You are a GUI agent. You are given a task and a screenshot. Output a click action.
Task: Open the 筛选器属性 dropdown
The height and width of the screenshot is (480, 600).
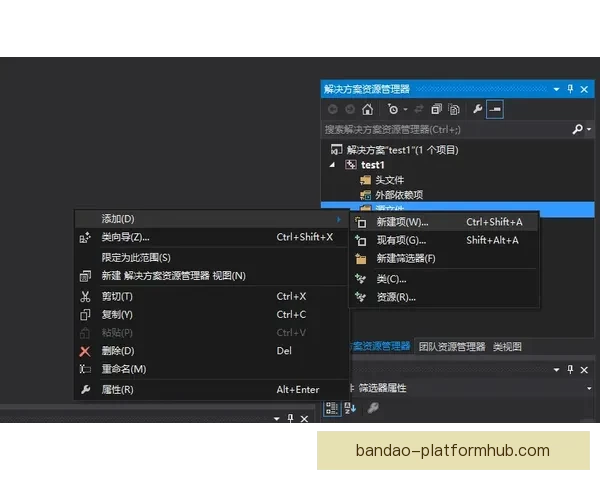pyautogui.click(x=589, y=388)
